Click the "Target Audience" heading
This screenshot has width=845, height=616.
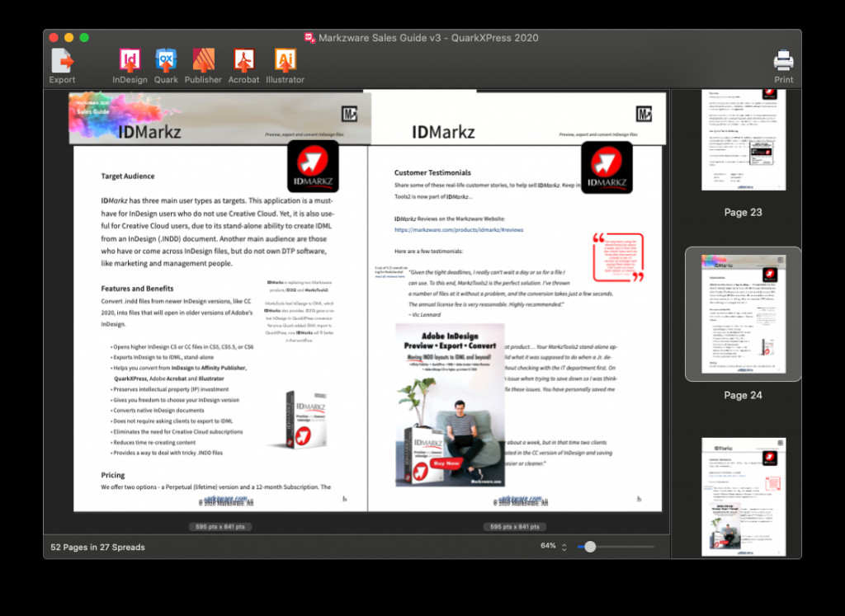pyautogui.click(x=128, y=176)
